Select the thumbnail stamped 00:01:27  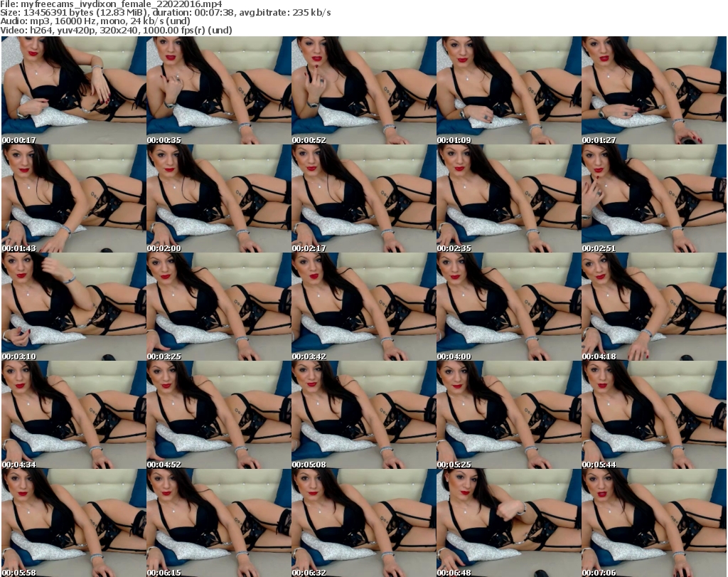pos(654,90)
